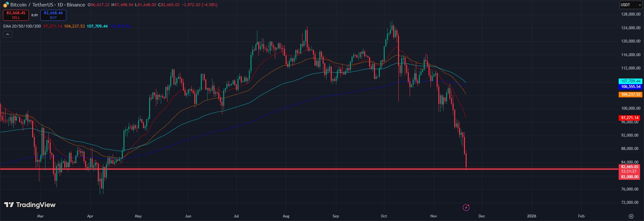Click the purple lightning event marker
644x221 pixels.
coord(466,207)
